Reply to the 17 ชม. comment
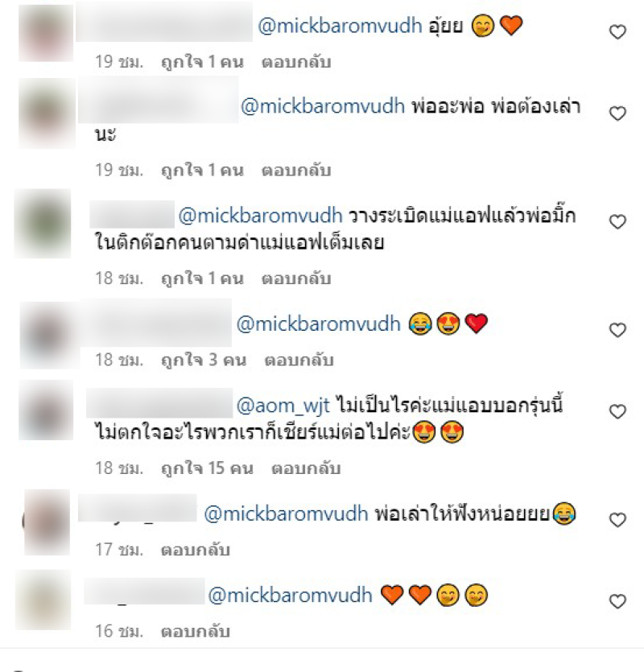644x672 pixels. pos(196,550)
